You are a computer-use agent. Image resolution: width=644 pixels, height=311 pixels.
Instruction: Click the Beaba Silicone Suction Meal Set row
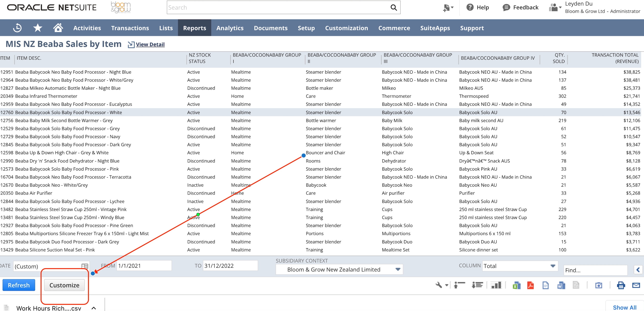click(320, 250)
